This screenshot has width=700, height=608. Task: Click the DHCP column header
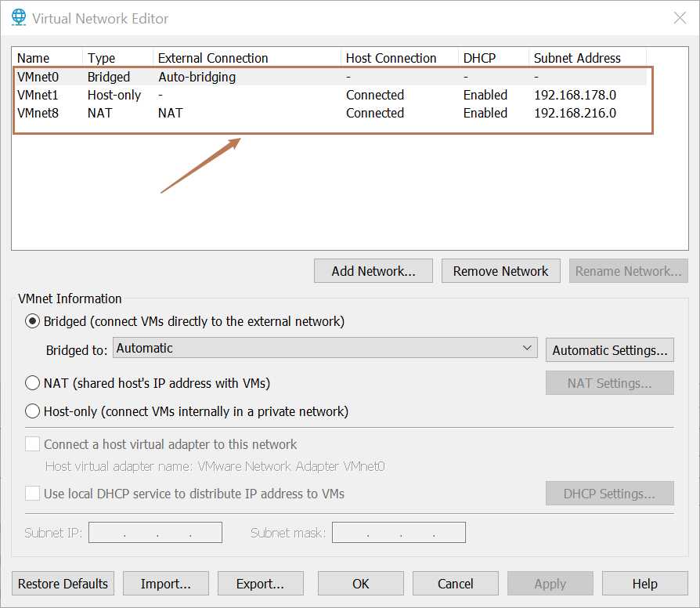[x=493, y=58]
